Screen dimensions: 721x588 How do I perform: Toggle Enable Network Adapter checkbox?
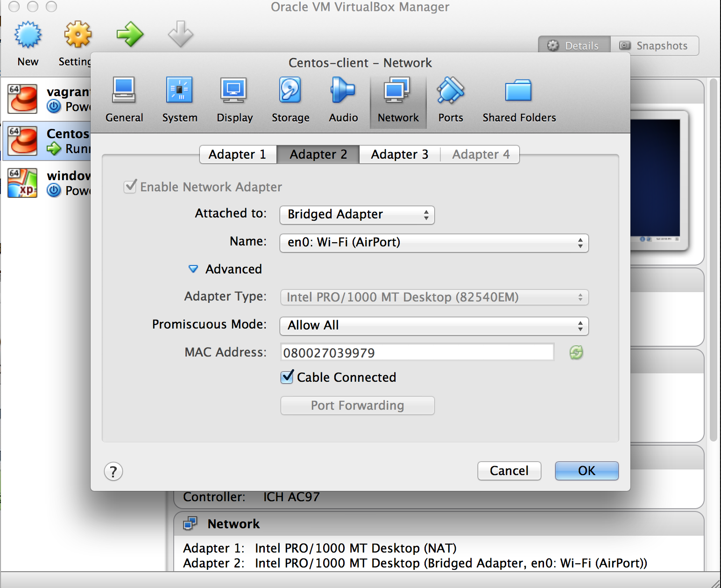(130, 186)
